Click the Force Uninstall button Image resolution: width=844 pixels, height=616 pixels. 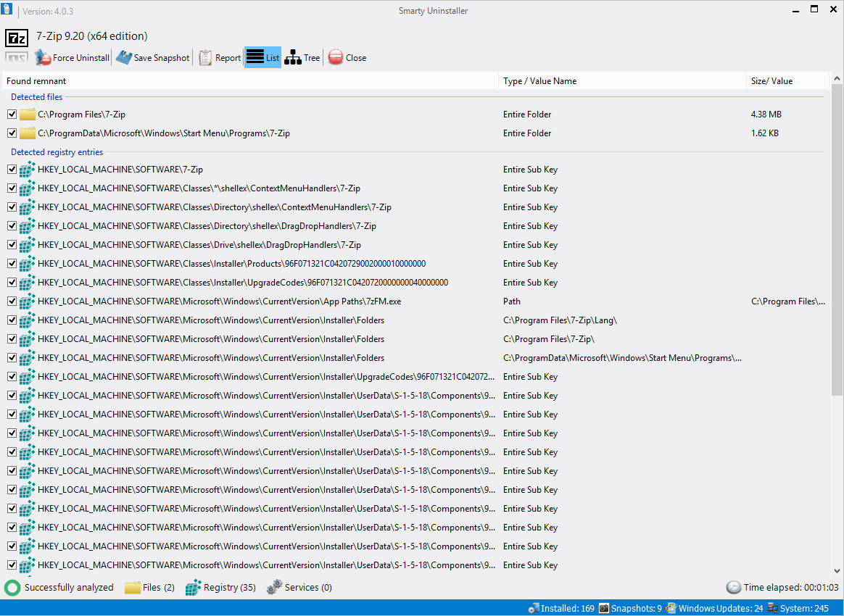(x=72, y=57)
